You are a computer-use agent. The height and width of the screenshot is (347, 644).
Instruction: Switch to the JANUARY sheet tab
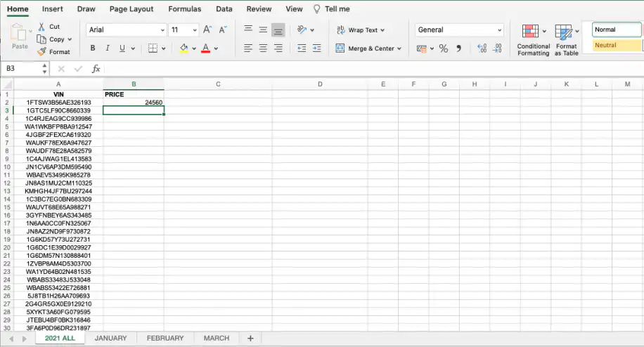(110, 338)
